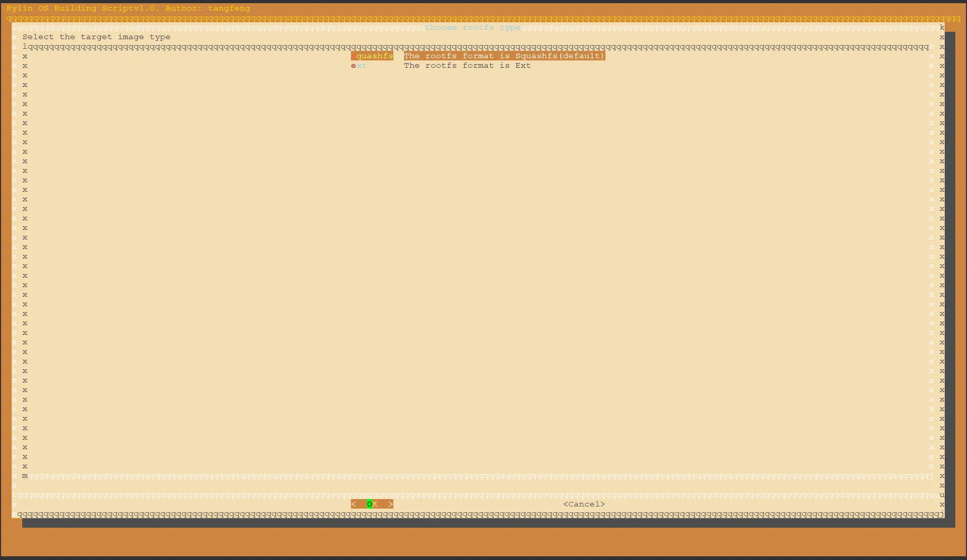Click the red 'e' hotkey letter of ext
Screen dimensions: 967x560
tap(354, 66)
